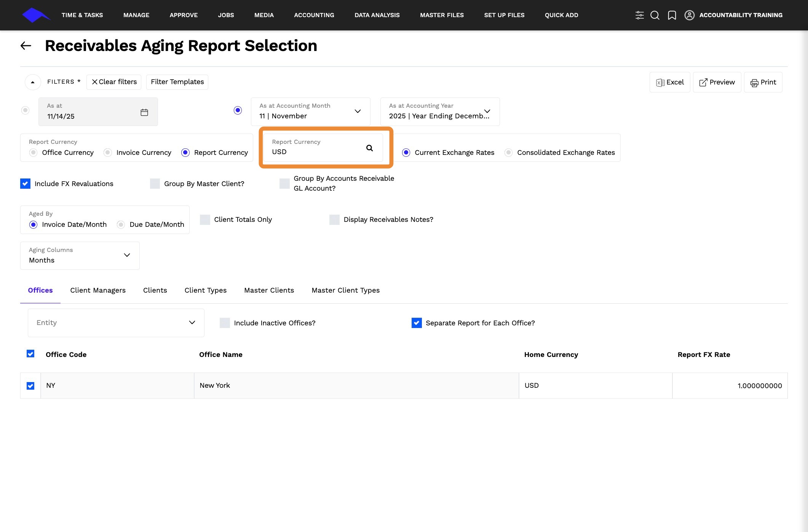Click the global search magnifier icon
808x532 pixels.
[655, 15]
